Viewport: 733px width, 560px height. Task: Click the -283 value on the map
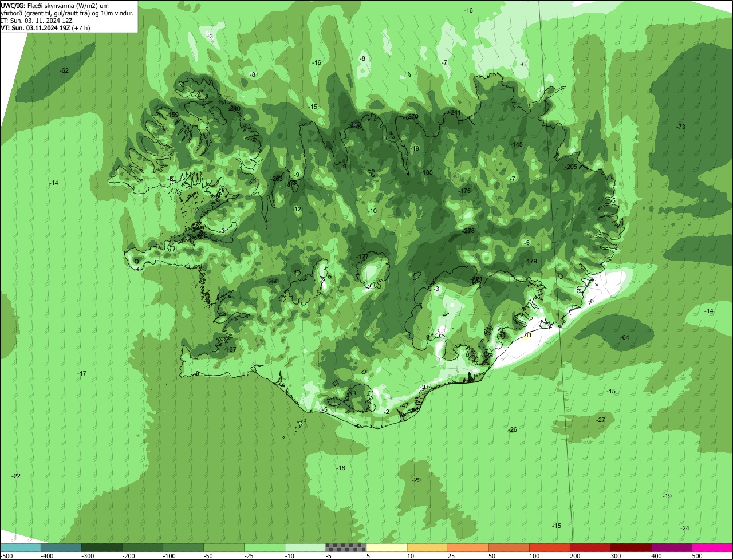[277, 179]
